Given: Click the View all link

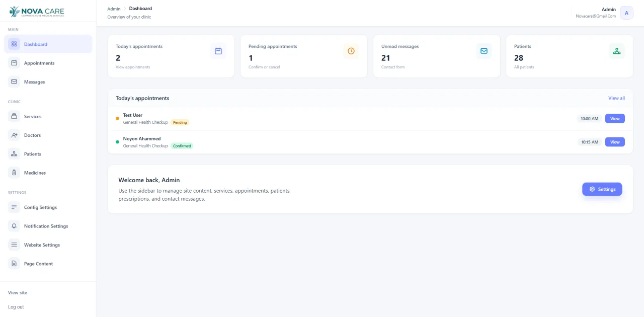Looking at the screenshot, I should [616, 98].
